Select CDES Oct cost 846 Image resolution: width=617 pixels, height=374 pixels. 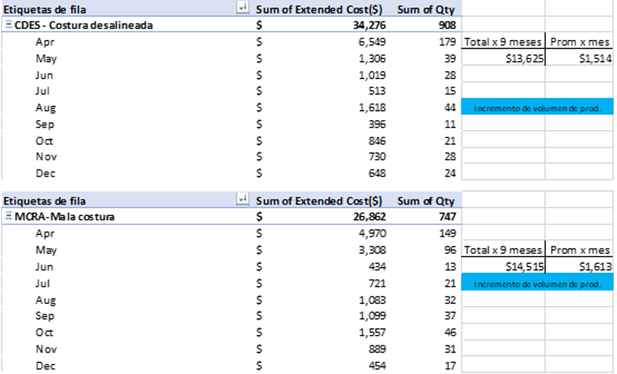tap(377, 141)
